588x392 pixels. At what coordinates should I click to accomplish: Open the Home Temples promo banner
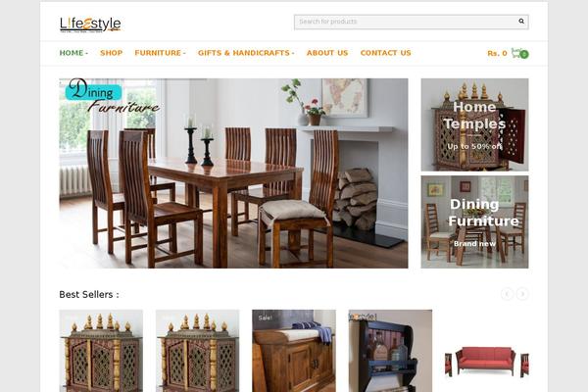[x=474, y=124]
